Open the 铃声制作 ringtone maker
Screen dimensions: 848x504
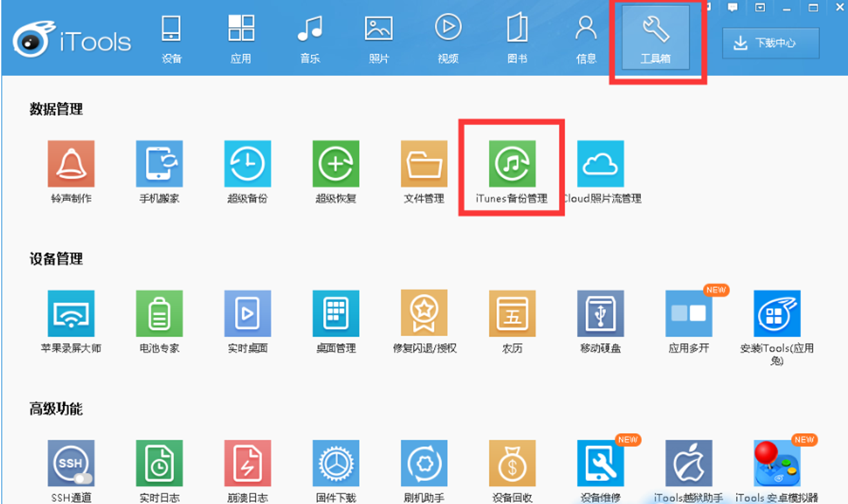71,164
